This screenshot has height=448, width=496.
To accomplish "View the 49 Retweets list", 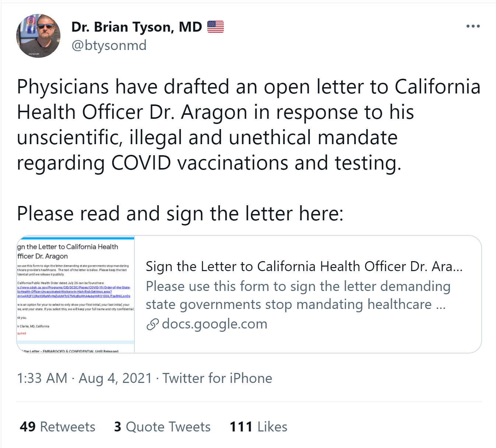I will pos(57,427).
